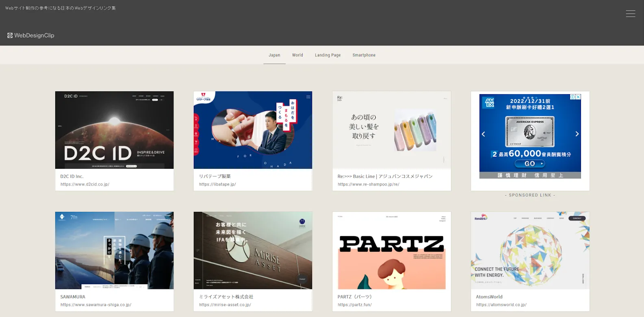Open the MiRISE ASSET site thumbnail
The image size is (644, 317).
(253, 250)
